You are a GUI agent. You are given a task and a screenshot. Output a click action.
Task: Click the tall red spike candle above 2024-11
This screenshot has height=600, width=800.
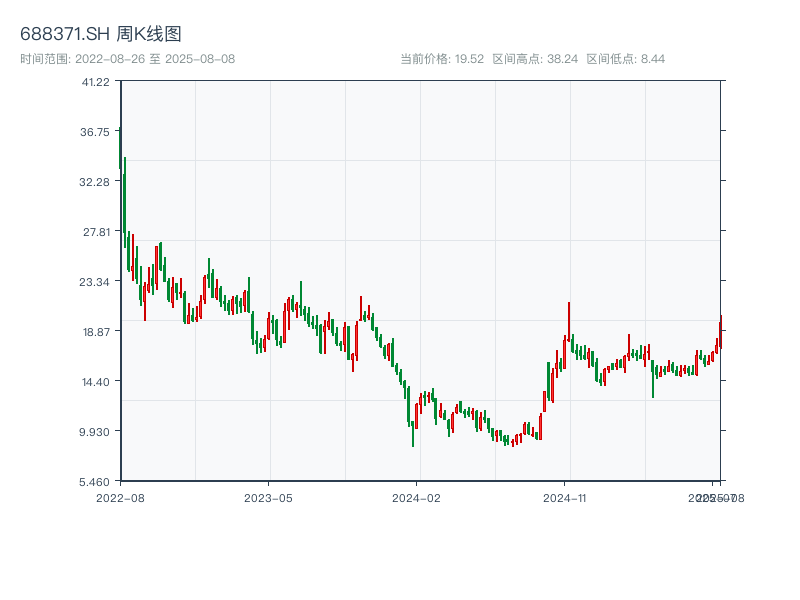point(569,322)
